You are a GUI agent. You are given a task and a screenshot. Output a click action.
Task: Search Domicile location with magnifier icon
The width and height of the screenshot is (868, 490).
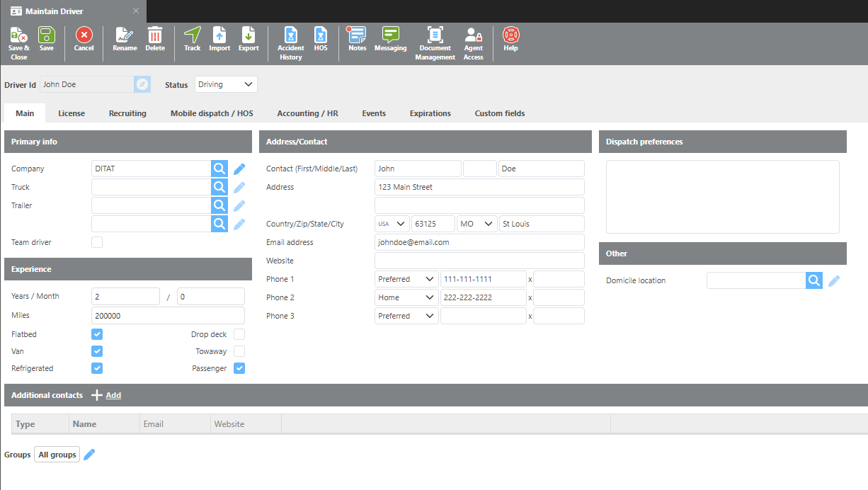click(x=814, y=280)
